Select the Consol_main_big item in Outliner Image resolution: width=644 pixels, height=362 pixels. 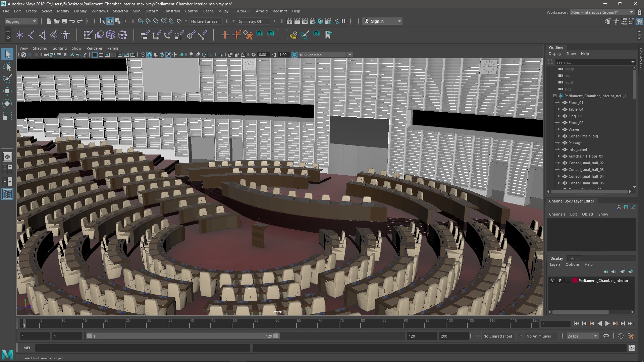(x=583, y=136)
